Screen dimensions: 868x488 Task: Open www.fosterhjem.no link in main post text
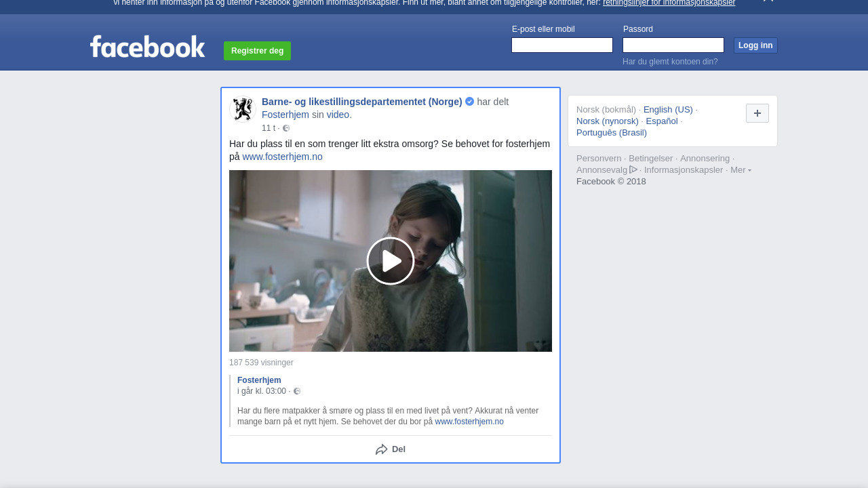point(282,157)
